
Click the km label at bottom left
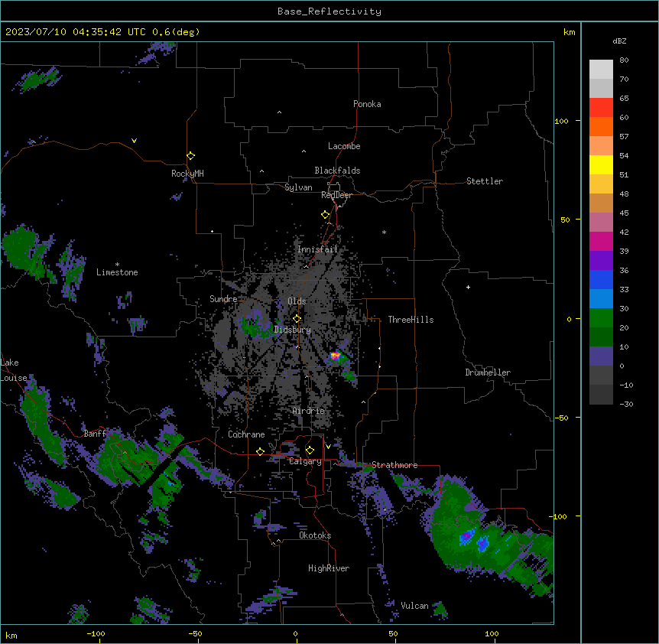[x=11, y=635]
